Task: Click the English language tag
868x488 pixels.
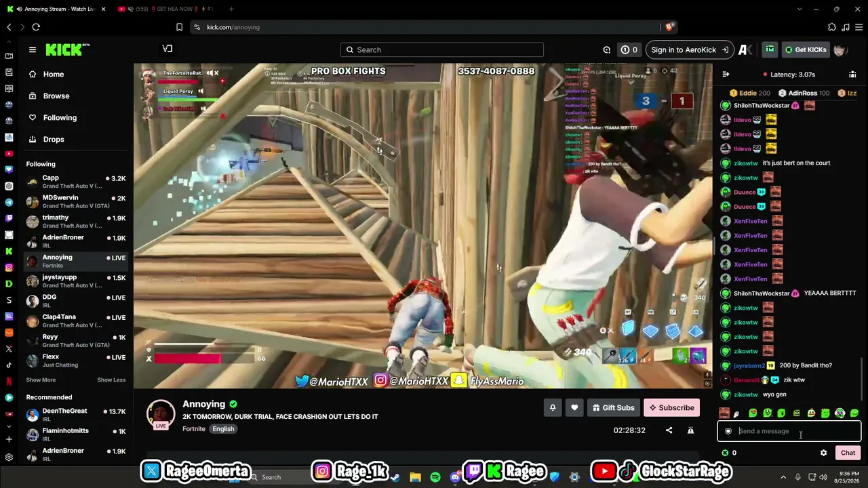Action: 223,429
